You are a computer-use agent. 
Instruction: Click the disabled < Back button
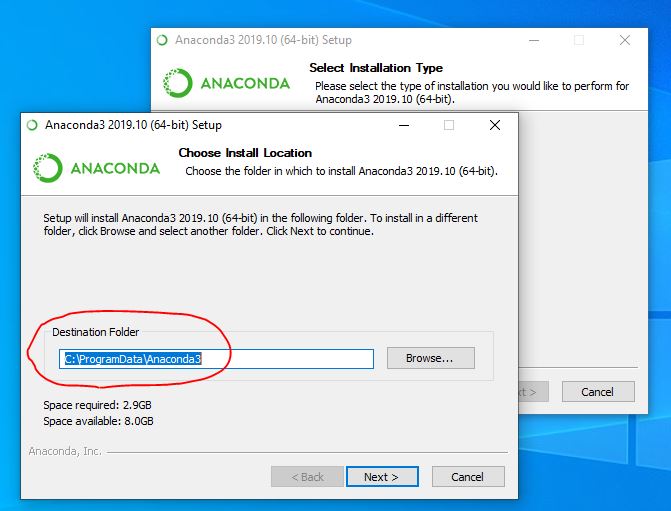click(307, 476)
